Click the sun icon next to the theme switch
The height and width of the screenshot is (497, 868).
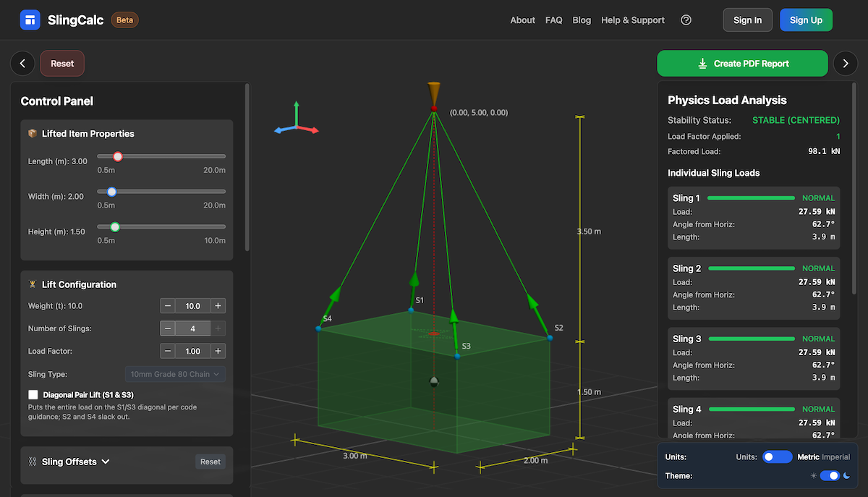point(813,475)
